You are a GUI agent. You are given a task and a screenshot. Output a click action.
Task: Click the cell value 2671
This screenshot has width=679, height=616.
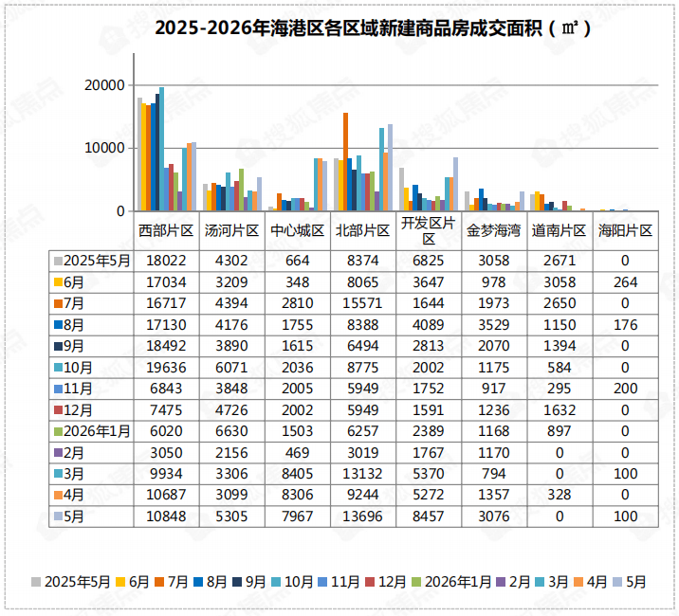tap(560, 261)
